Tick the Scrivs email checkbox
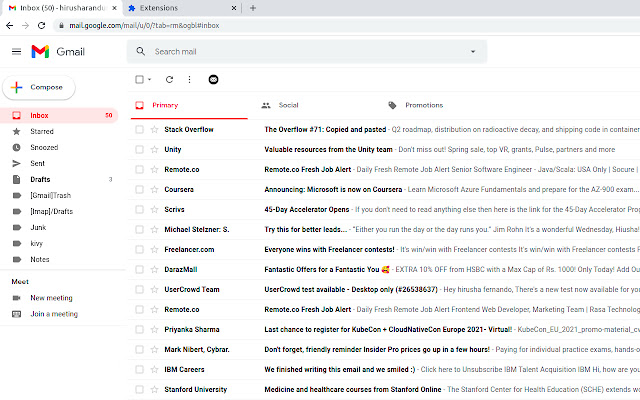Image resolution: width=640 pixels, height=400 pixels. pos(139,209)
